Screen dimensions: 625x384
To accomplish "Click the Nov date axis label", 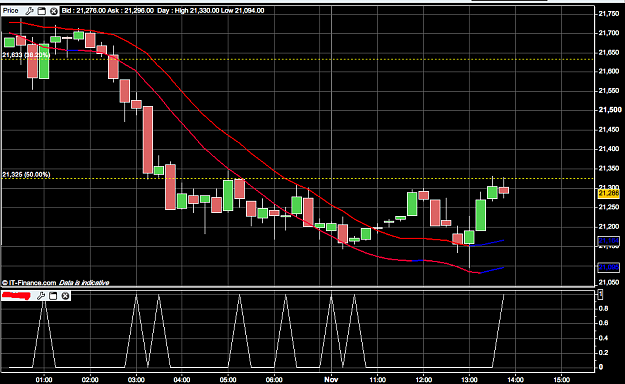I will (331, 380).
